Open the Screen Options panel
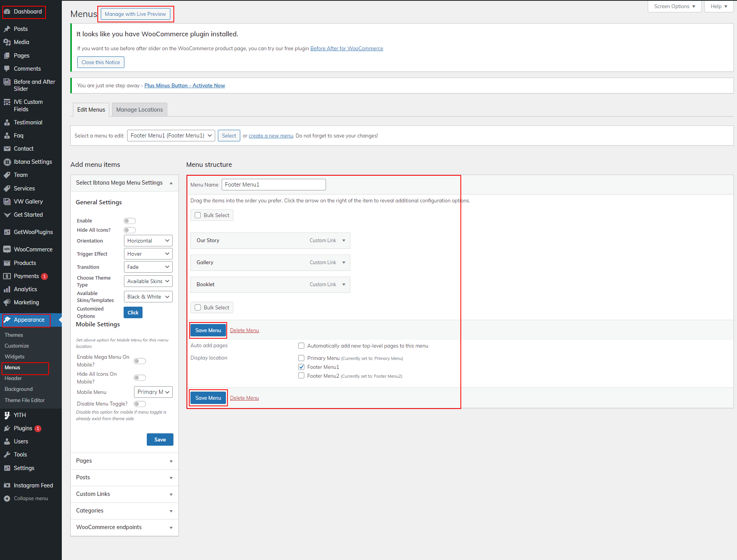The width and height of the screenshot is (737, 560). [x=674, y=7]
